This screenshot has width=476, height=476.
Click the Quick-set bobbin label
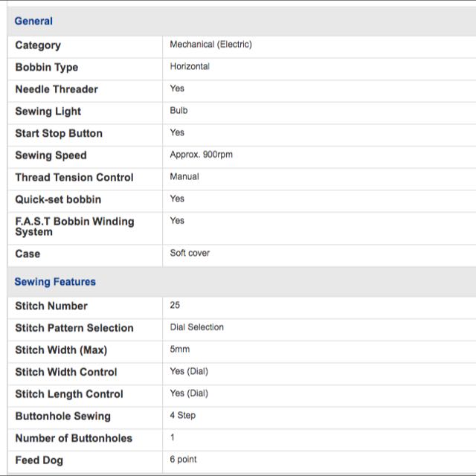click(x=58, y=199)
